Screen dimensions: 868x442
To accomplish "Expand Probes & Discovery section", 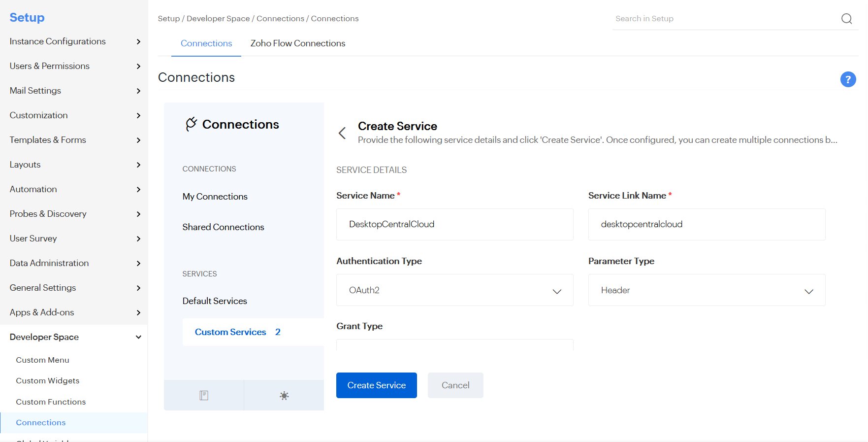I will point(74,214).
